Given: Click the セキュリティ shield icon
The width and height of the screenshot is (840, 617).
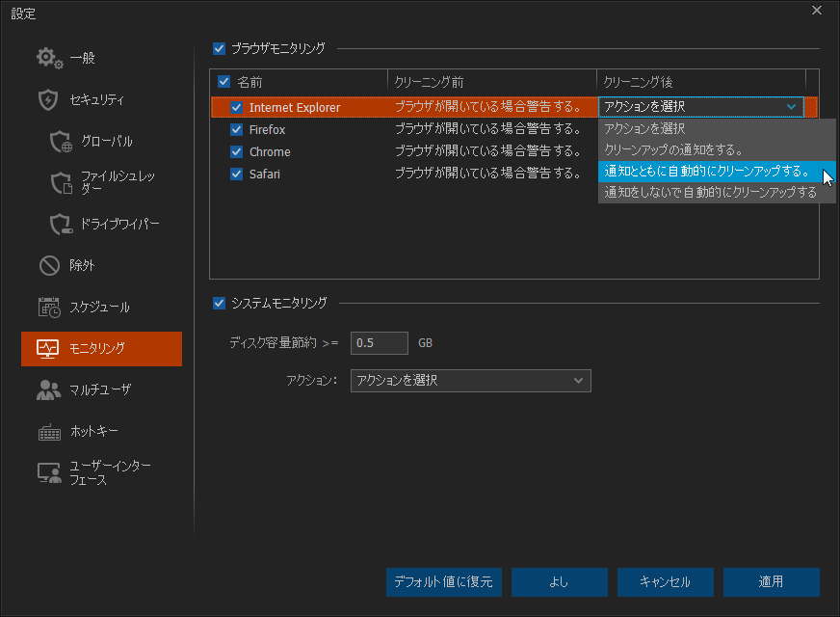Looking at the screenshot, I should point(49,99).
